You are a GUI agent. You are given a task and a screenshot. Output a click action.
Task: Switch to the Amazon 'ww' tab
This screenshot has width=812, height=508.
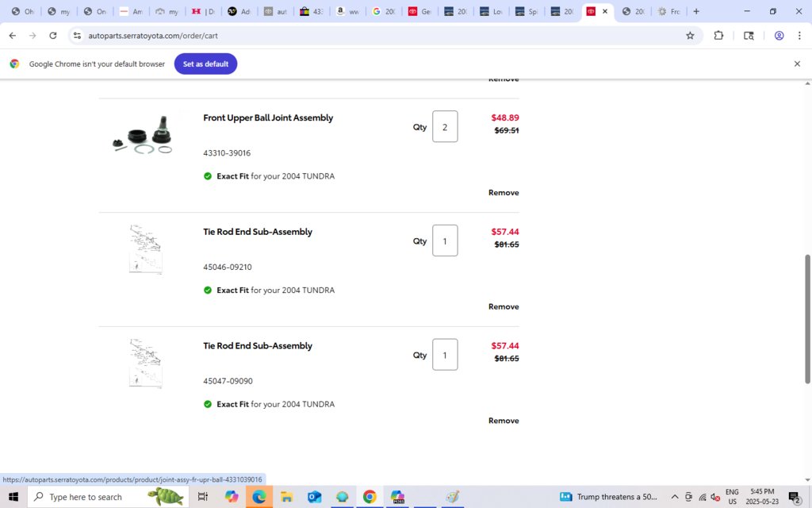[x=347, y=11]
